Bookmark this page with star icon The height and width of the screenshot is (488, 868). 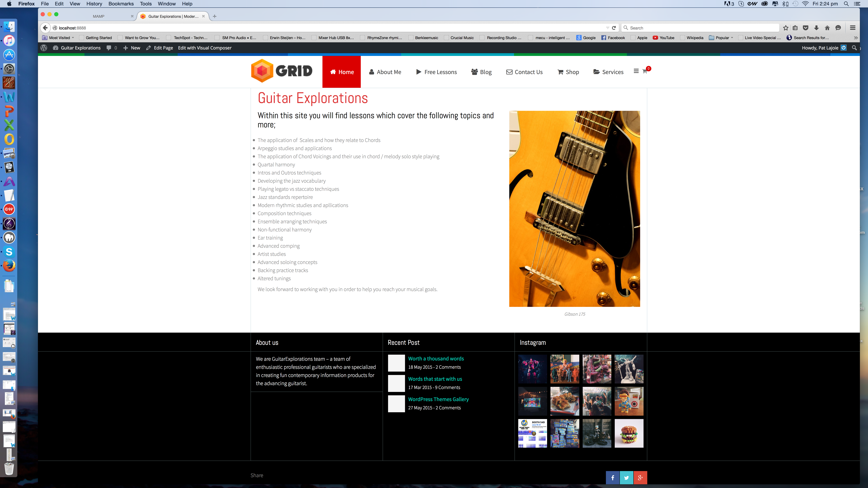coord(785,28)
